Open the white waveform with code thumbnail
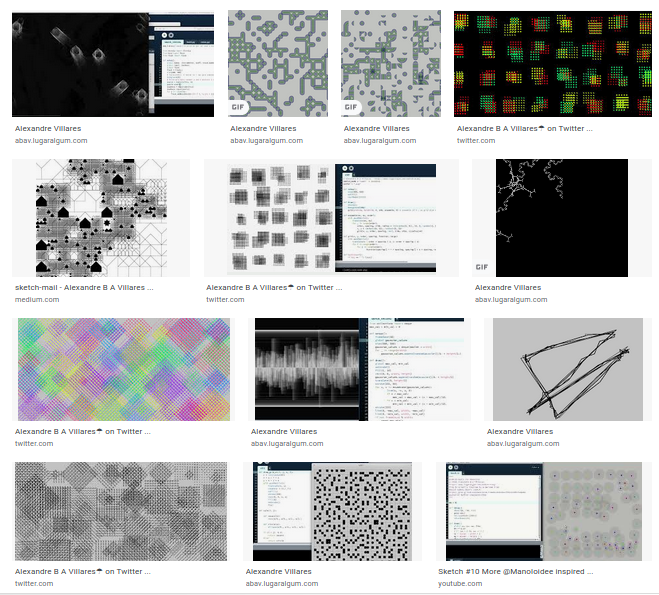 tap(359, 369)
